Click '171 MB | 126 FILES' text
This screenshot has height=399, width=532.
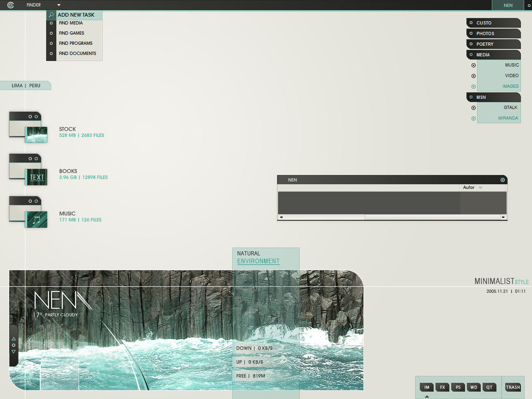tap(80, 219)
